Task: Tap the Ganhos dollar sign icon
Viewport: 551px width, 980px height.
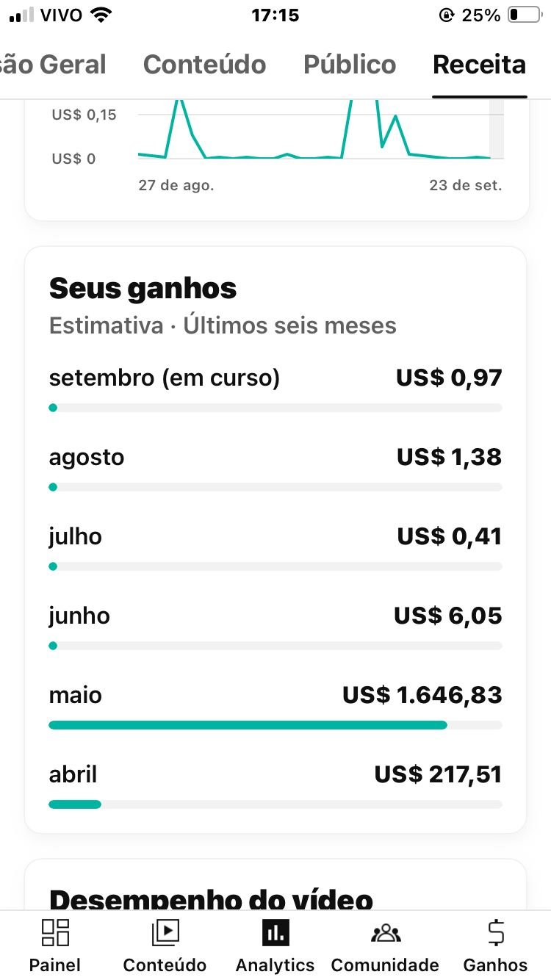Action: pyautogui.click(x=496, y=932)
